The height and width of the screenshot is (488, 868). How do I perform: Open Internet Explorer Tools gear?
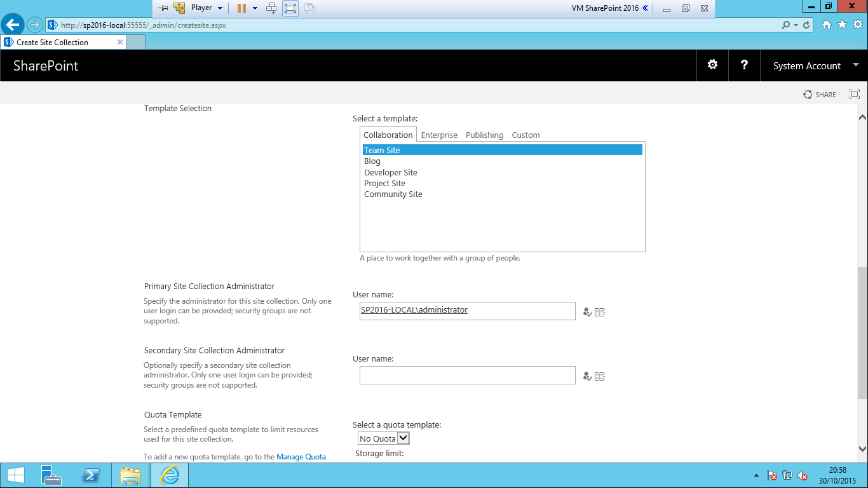857,25
